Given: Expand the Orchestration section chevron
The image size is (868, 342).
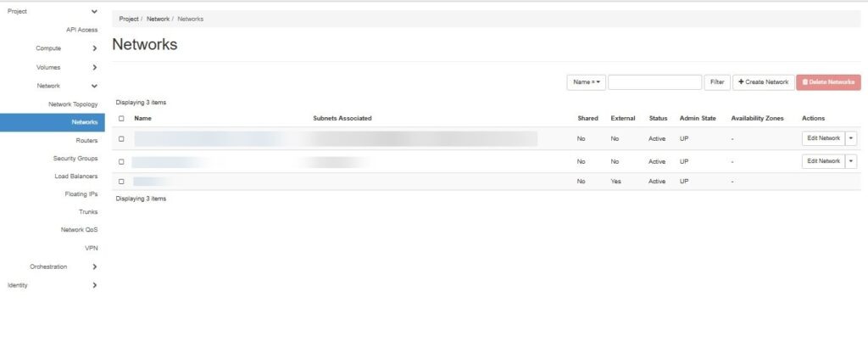Looking at the screenshot, I should (95, 267).
